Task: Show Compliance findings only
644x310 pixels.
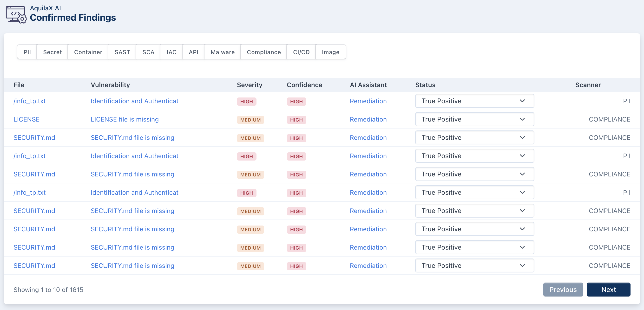Action: coord(264,52)
